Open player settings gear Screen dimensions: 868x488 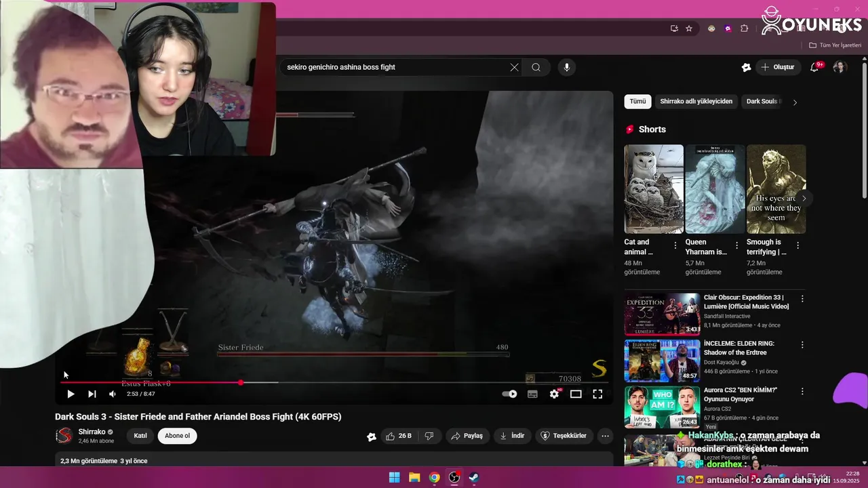point(554,394)
